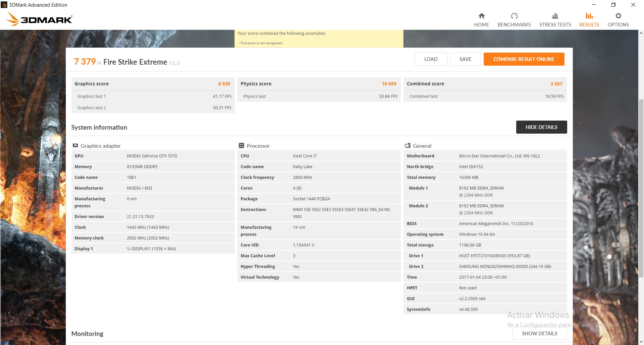Click the Graphics adapter section icon
The image size is (644, 345).
tap(75, 146)
